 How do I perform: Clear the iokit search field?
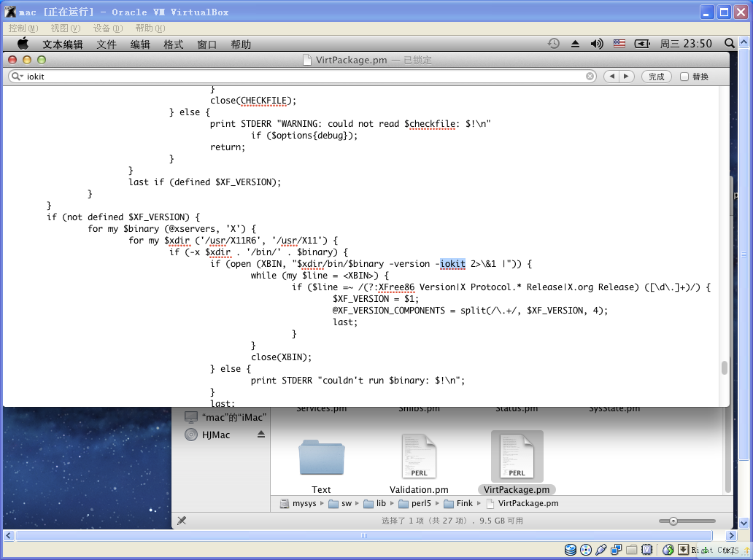pyautogui.click(x=590, y=77)
